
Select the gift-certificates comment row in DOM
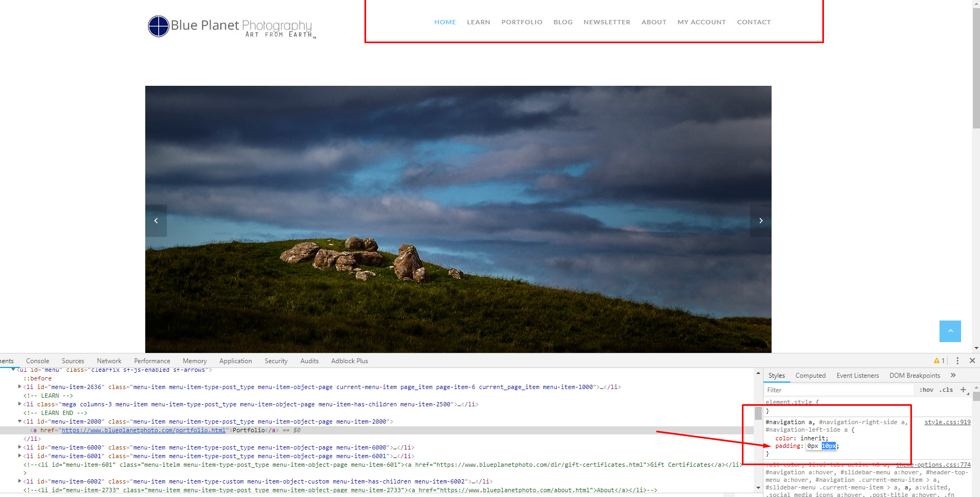pyautogui.click(x=383, y=465)
